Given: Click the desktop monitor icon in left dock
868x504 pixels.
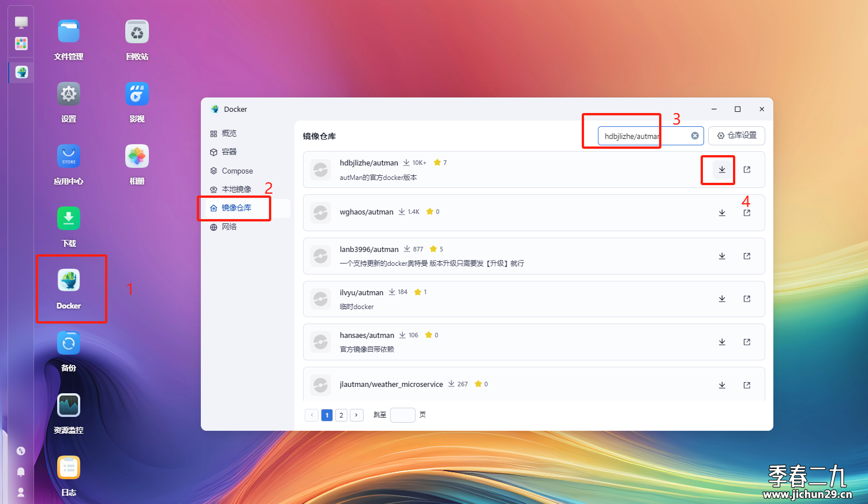Looking at the screenshot, I should 21,22.
